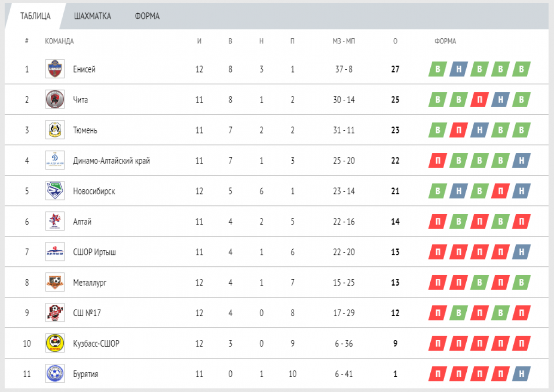Open the Кузбасс-СШОР team name link

(96, 344)
